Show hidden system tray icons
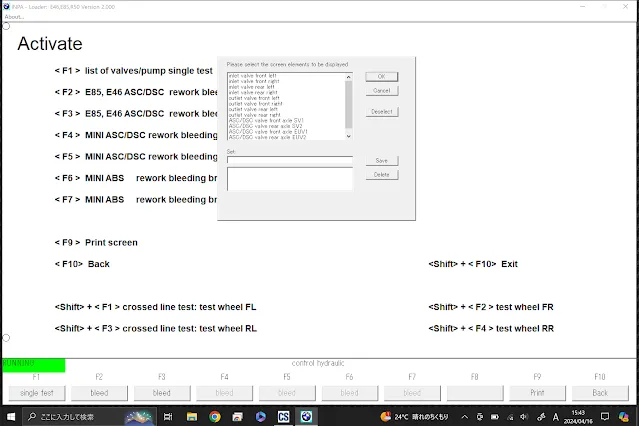 click(465, 417)
